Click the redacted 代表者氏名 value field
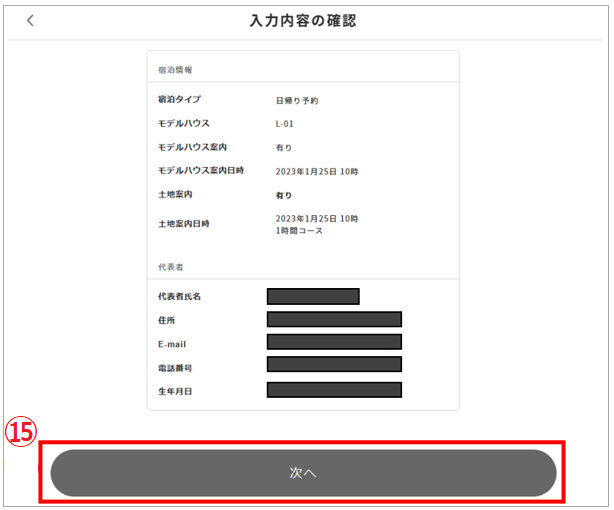This screenshot has width=614, height=510. [x=313, y=297]
